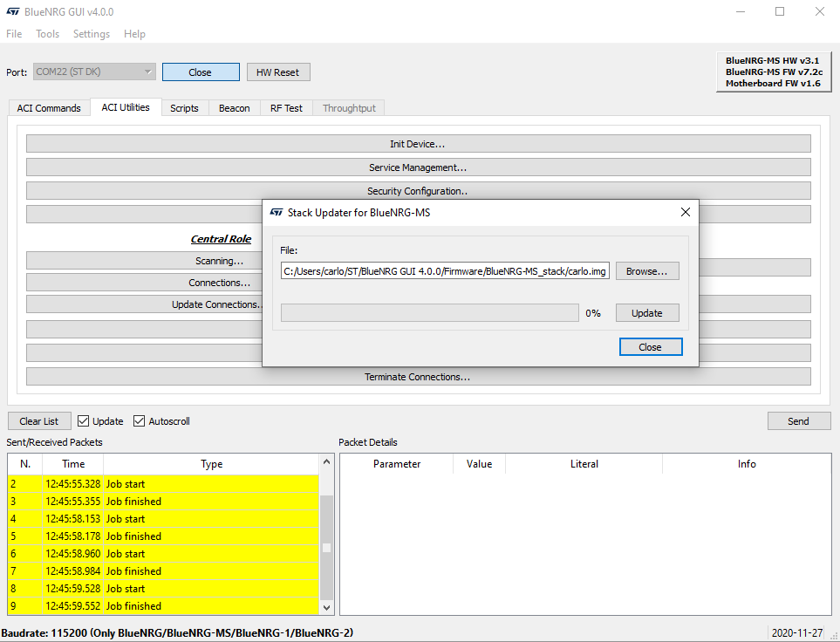Select packet row 7 Job finished
Image resolution: width=840 pixels, height=642 pixels.
coord(163,571)
